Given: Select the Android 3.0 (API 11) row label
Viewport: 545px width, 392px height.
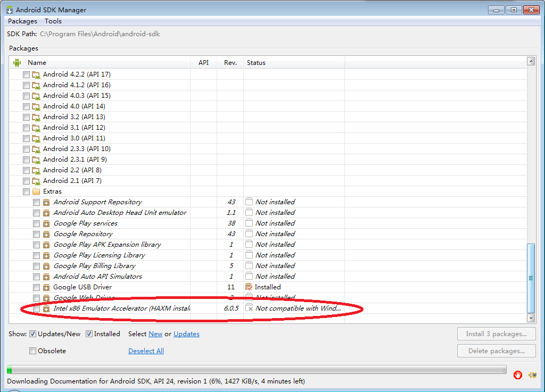Looking at the screenshot, I should coord(74,138).
